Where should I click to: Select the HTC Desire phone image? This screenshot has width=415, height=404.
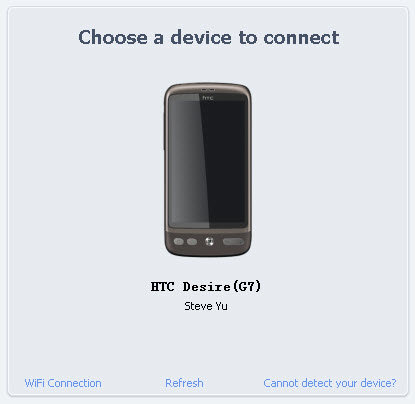coord(207,170)
